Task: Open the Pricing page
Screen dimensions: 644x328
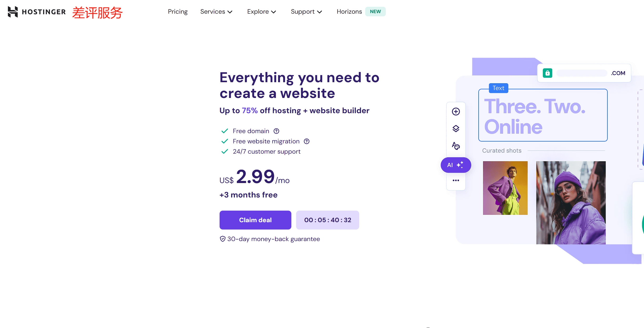Action: click(x=178, y=12)
